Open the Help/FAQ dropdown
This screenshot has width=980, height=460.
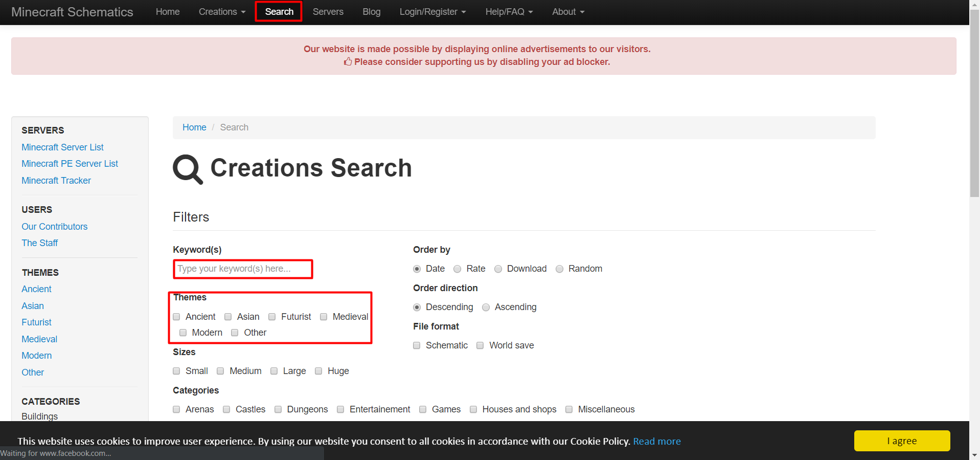click(509, 12)
